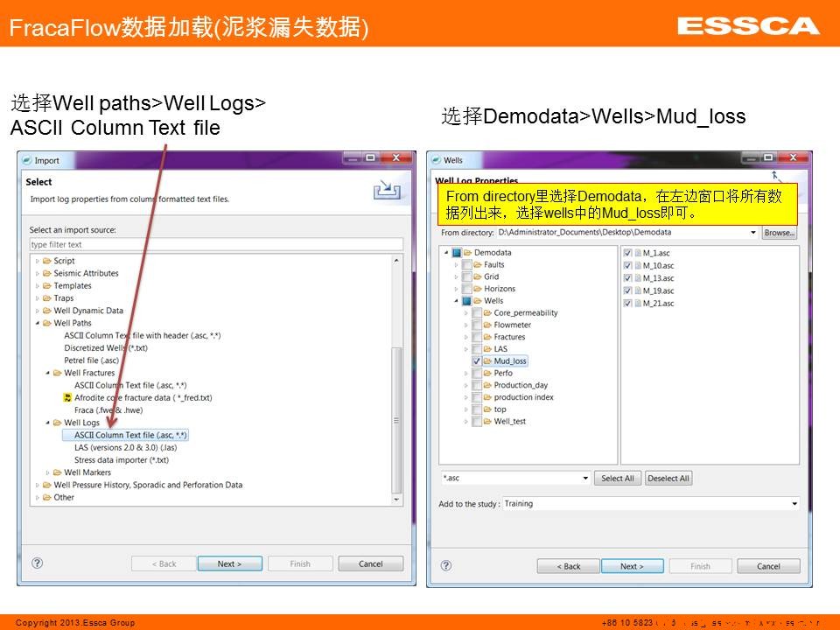The height and width of the screenshot is (630, 840).
Task: Click the help icon in Import dialog
Action: pyautogui.click(x=37, y=563)
